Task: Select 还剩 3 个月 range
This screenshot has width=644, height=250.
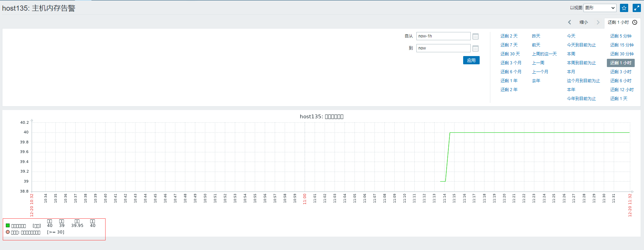Action: tap(511, 63)
